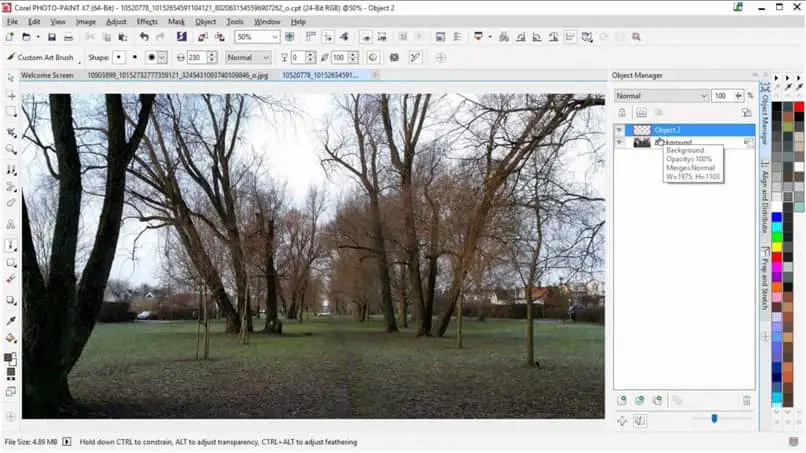
Task: Expand the Open folder dropdown arrow
Action: click(38, 37)
